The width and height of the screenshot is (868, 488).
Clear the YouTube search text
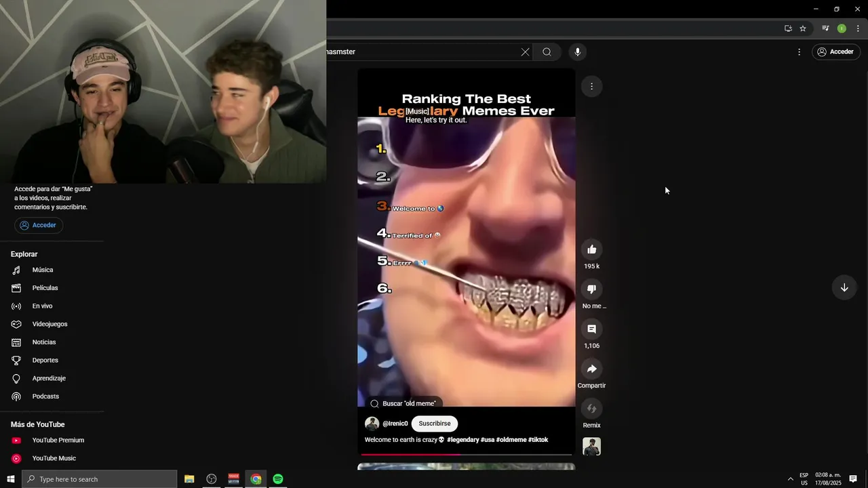pyautogui.click(x=525, y=52)
